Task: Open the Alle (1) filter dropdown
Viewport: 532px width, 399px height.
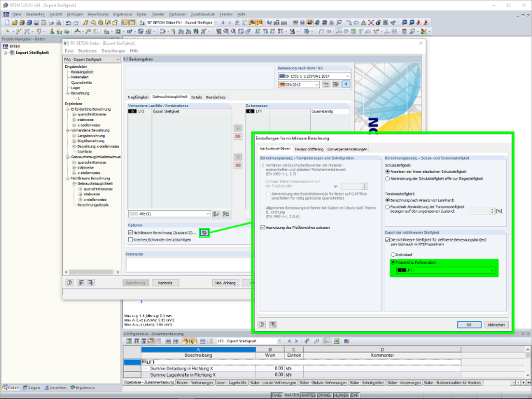Action: pyautogui.click(x=169, y=213)
